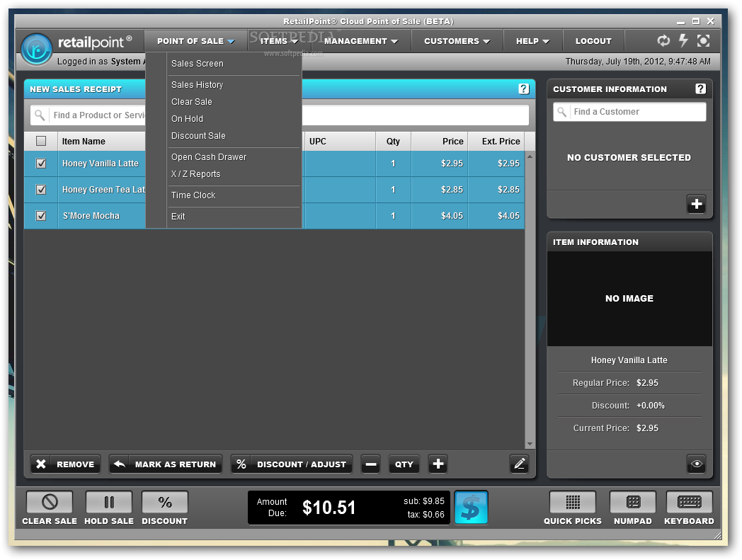Uncheck the S'More Mocha checkbox

tap(41, 216)
